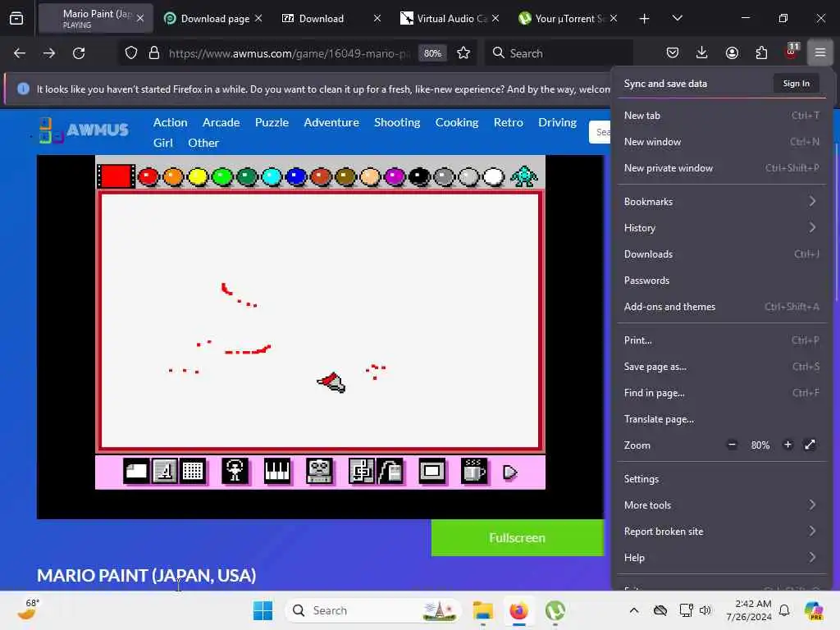Click the Firefox toolbar Search field
The height and width of the screenshot is (630, 840).
click(x=559, y=52)
